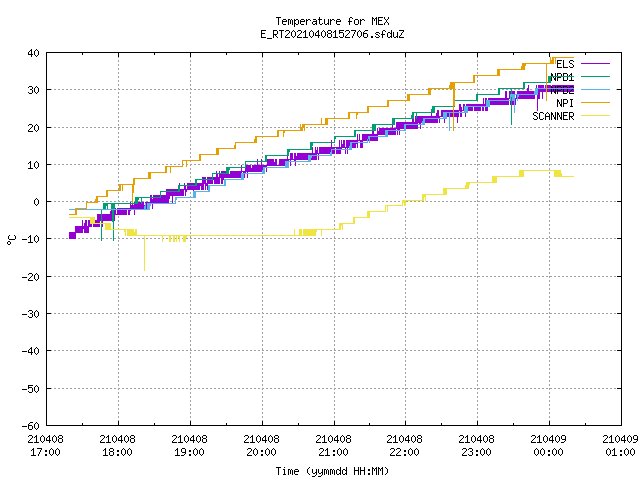The image size is (640, 480).
Task: Click the y-axis label 0
Action: (x=37, y=202)
